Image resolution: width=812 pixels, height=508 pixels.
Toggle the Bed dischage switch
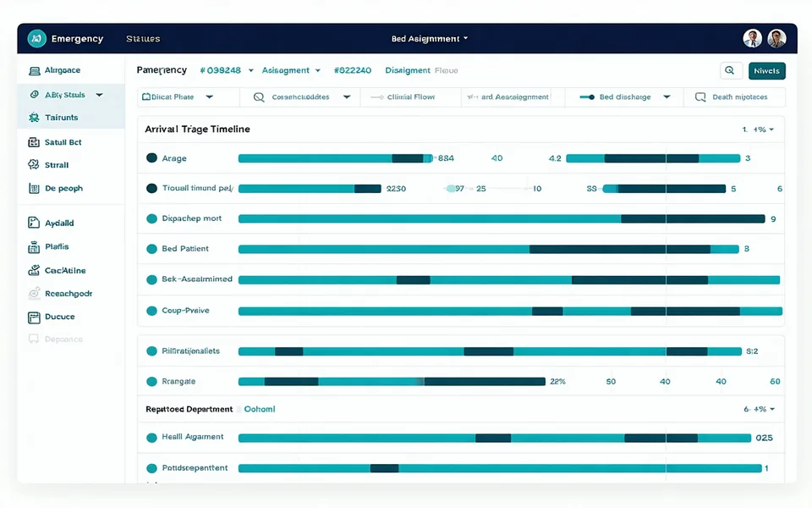587,97
